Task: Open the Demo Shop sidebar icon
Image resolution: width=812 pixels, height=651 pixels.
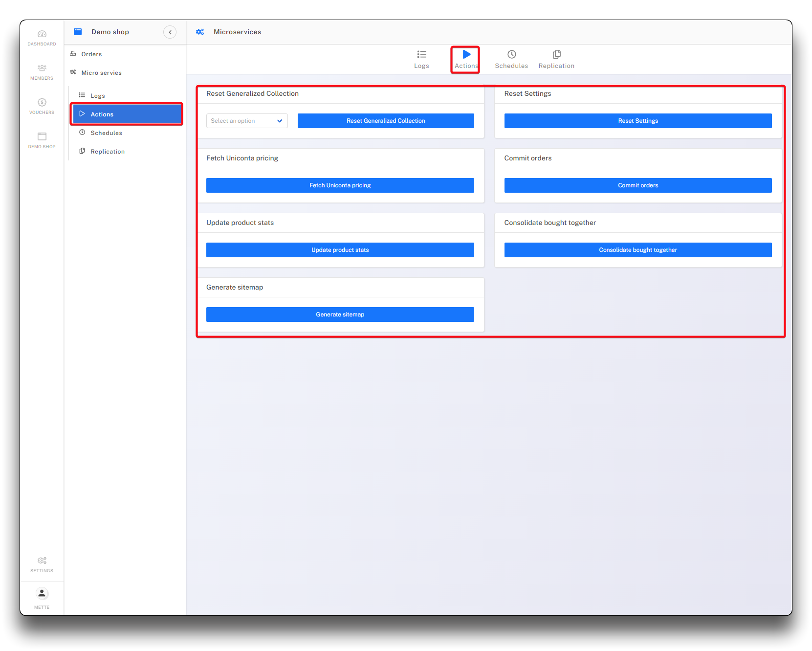Action: (42, 137)
